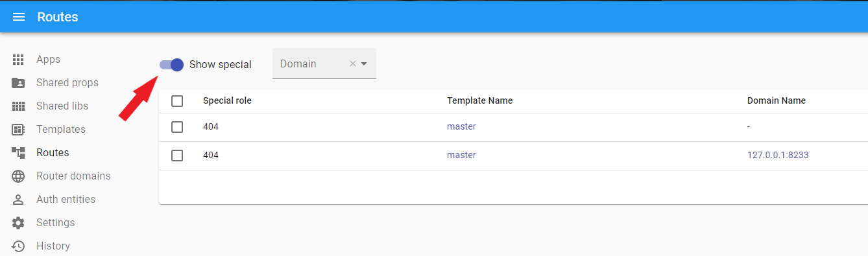This screenshot has width=868, height=256.
Task: Select Routes in the sidebar
Action: [53, 153]
